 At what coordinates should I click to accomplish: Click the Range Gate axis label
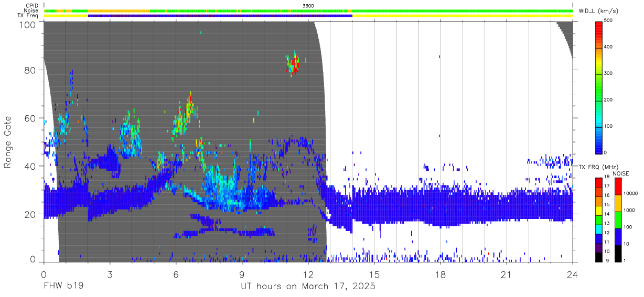[8, 142]
